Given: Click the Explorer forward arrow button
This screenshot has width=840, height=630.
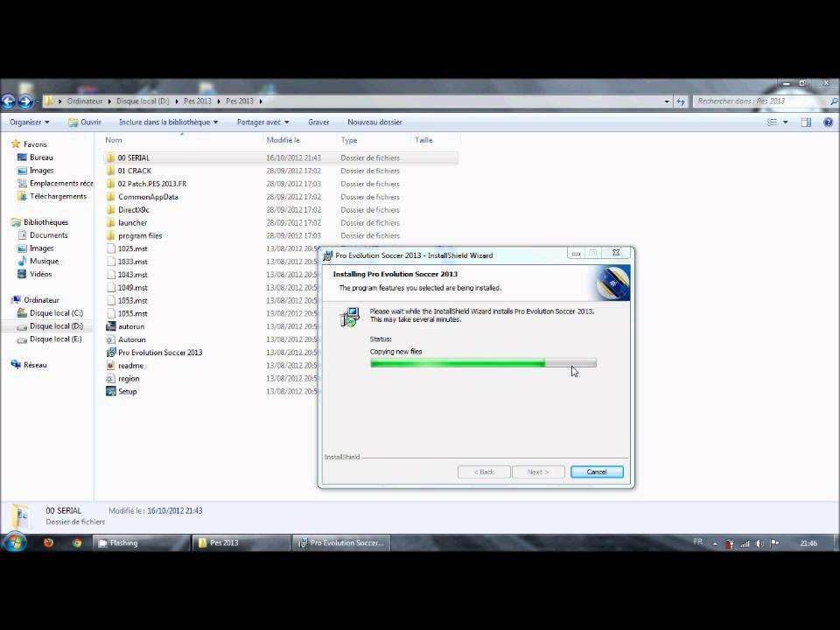Looking at the screenshot, I should point(25,101).
